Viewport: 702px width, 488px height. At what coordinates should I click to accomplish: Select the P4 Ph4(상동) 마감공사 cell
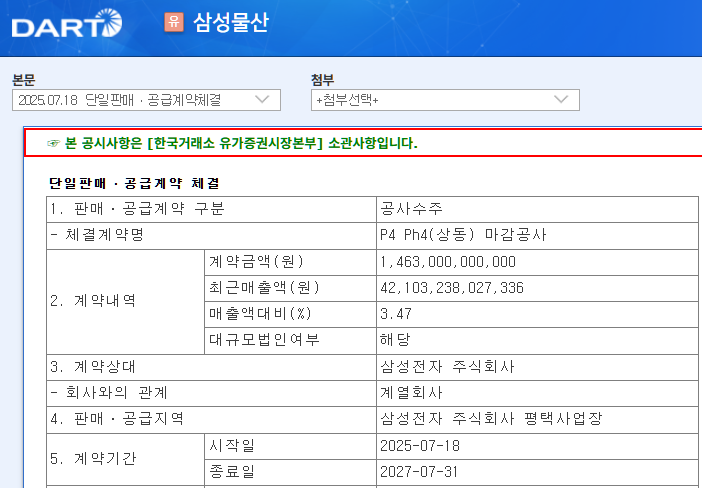[x=537, y=235]
